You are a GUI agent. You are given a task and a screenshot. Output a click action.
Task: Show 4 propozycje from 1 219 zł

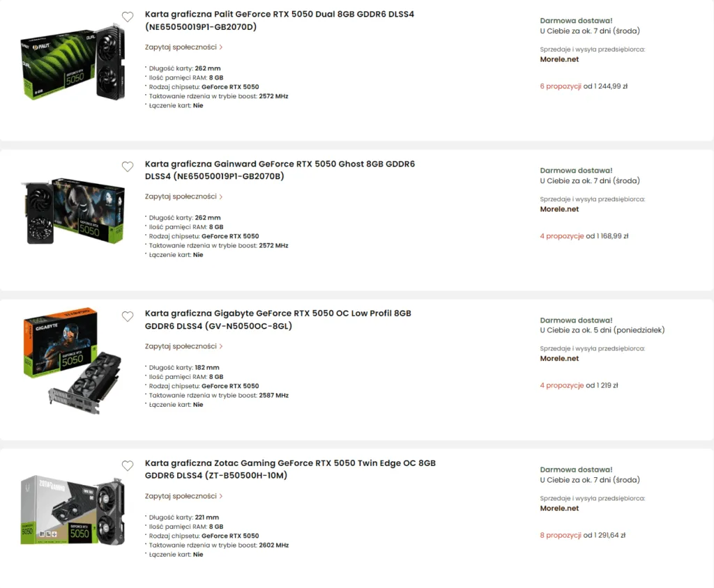(579, 385)
